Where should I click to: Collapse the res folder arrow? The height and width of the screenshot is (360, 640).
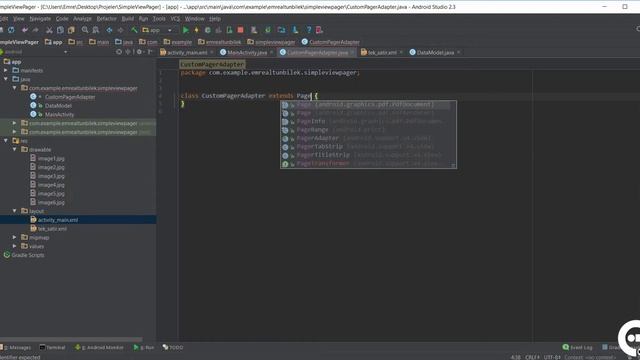click(6, 140)
